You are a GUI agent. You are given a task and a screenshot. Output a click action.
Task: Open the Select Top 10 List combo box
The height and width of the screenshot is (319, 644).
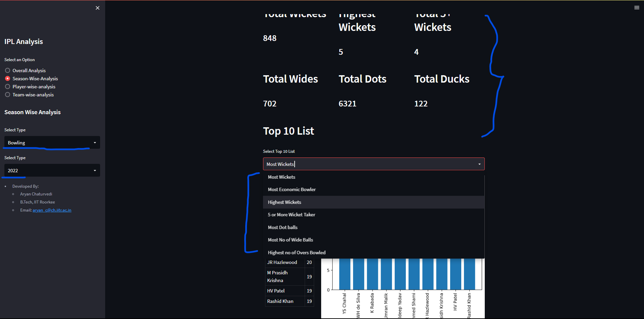(x=373, y=164)
